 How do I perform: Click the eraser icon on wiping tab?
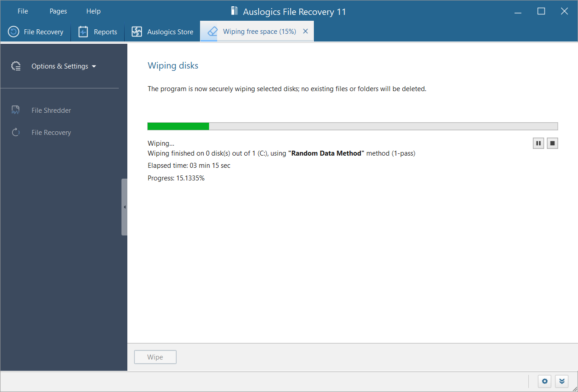point(212,32)
